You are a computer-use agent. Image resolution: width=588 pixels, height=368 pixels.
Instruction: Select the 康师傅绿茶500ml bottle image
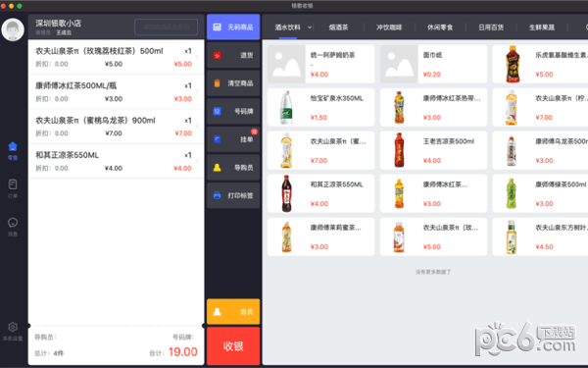pos(512,193)
